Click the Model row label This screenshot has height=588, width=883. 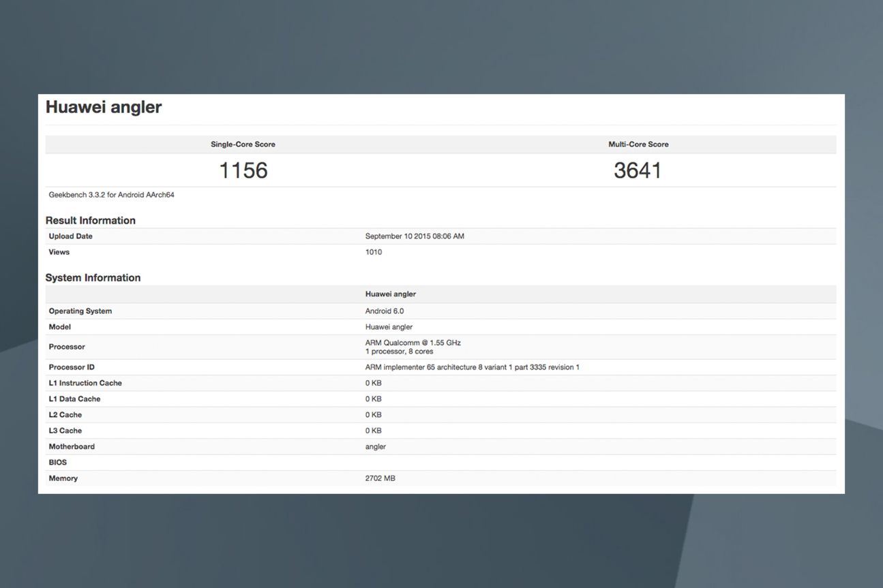point(60,327)
